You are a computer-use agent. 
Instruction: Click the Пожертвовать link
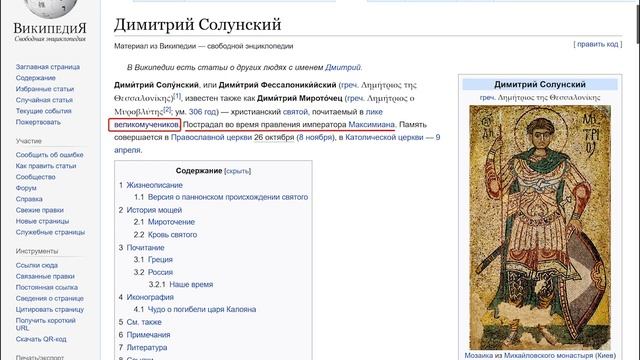pos(38,122)
